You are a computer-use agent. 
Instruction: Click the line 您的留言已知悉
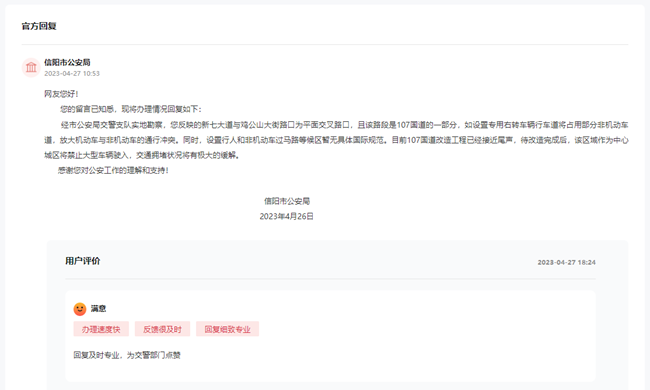pos(131,109)
